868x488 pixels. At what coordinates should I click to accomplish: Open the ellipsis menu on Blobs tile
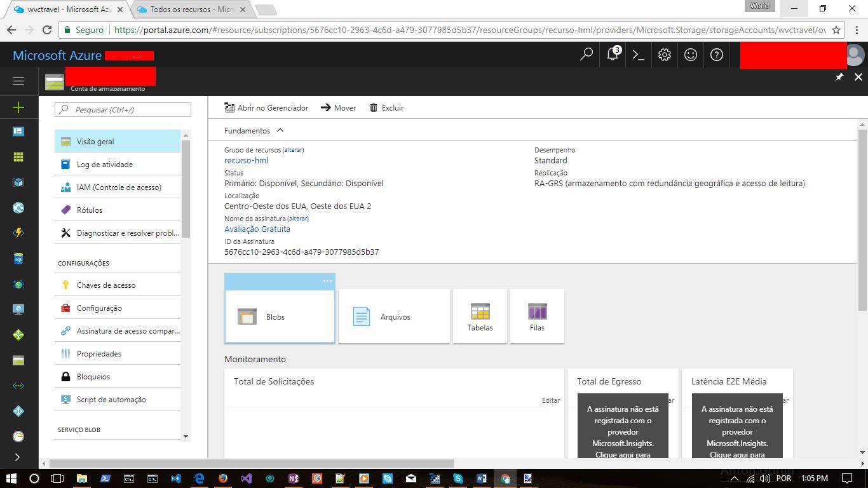tap(327, 281)
